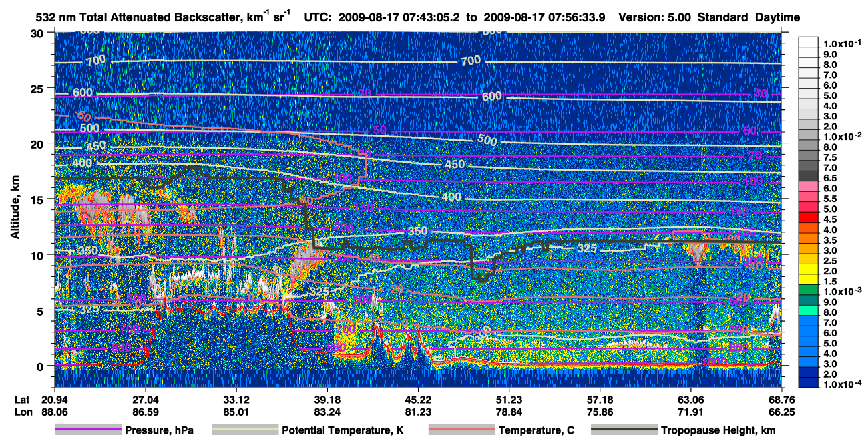Screen dimensions: 868x445
Task: Click the longitude value 81.23
Action: pos(418,412)
